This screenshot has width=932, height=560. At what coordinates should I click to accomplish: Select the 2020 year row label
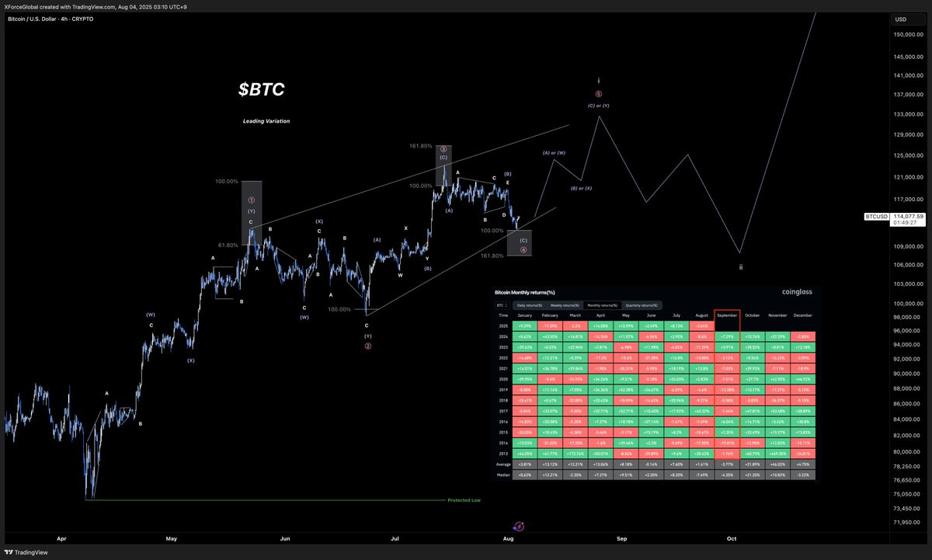tap(503, 379)
